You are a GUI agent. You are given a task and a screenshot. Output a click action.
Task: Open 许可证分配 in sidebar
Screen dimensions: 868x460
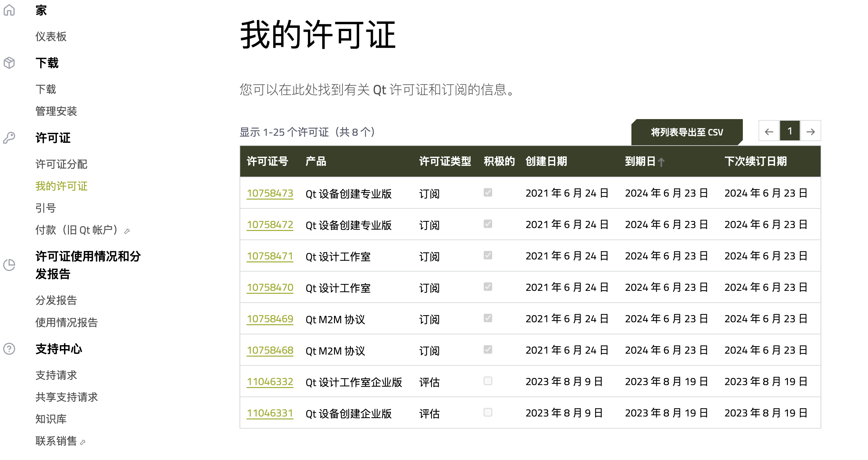(61, 164)
